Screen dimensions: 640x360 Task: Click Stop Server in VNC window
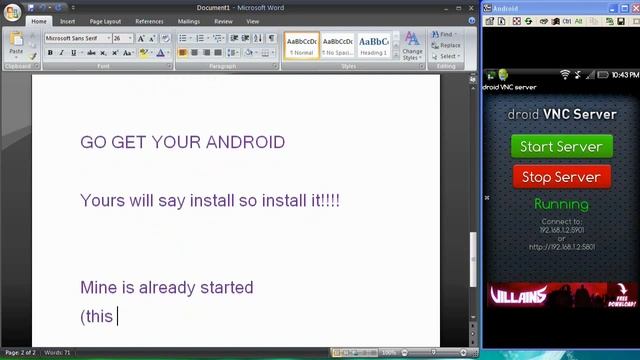pos(562,177)
